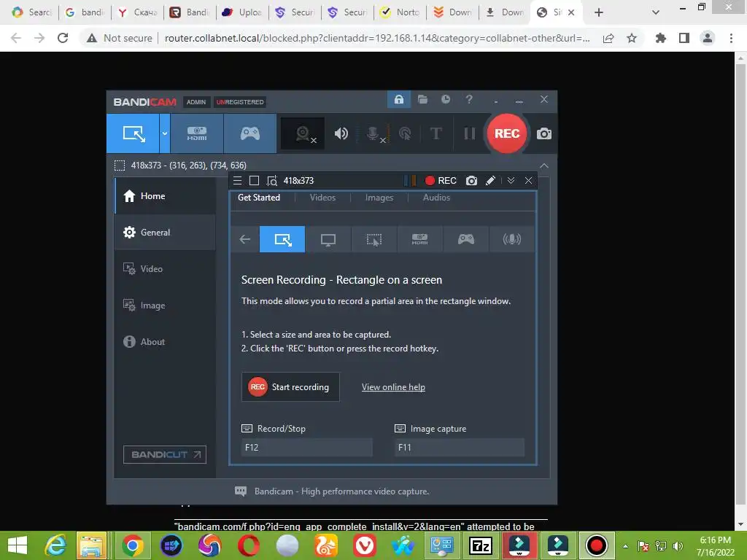Switch to the Audios tab
This screenshot has width=747, height=560.
click(x=436, y=198)
